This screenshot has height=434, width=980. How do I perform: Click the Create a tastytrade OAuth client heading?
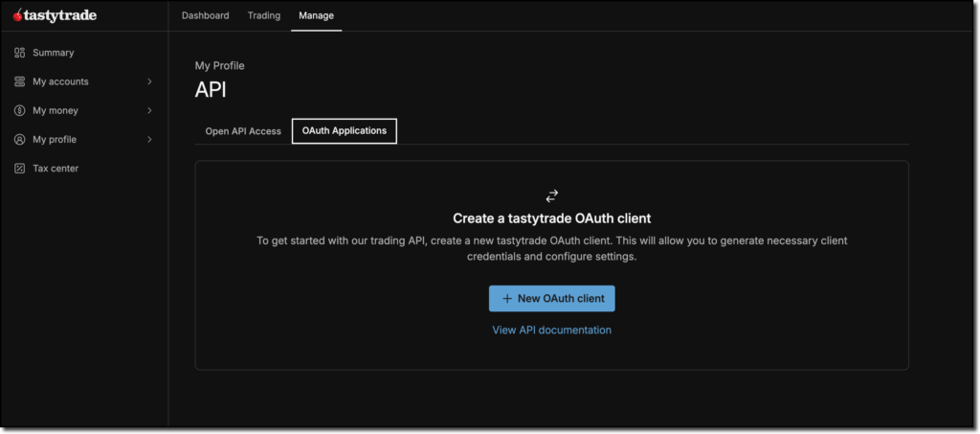[551, 219]
